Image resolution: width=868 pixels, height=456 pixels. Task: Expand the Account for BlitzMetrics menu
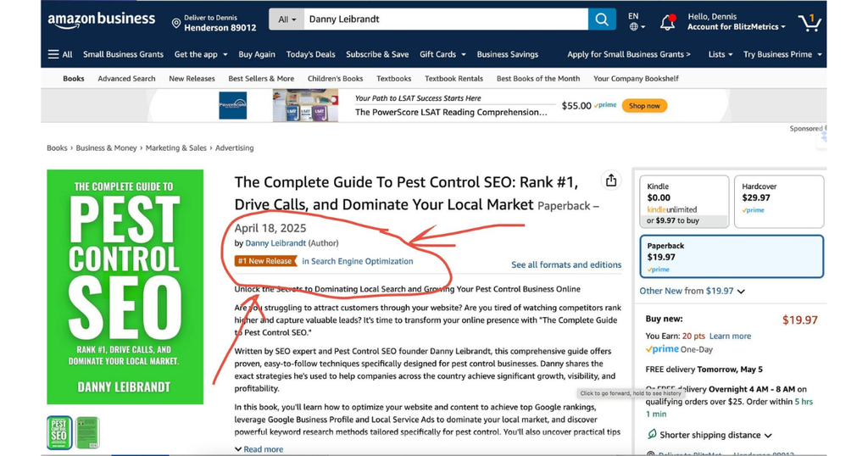click(x=737, y=26)
